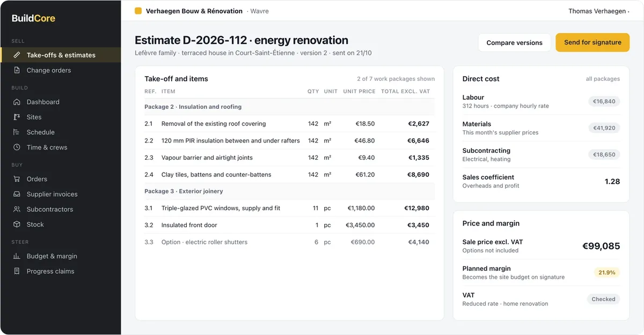Open the Stock page
The image size is (644, 335).
(x=61, y=224)
